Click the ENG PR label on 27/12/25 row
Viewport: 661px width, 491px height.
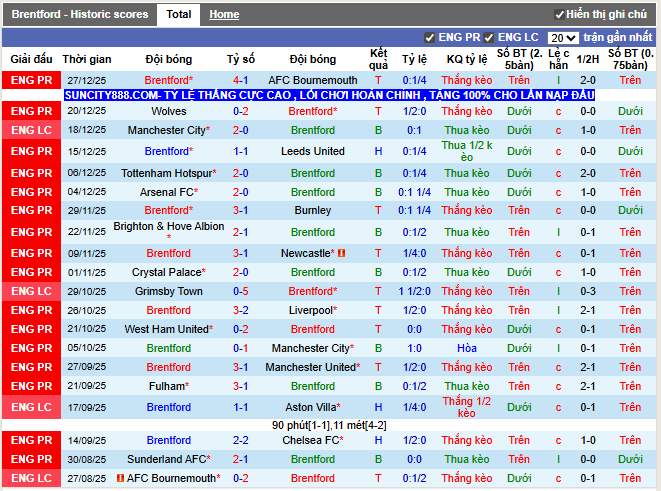[x=32, y=80]
